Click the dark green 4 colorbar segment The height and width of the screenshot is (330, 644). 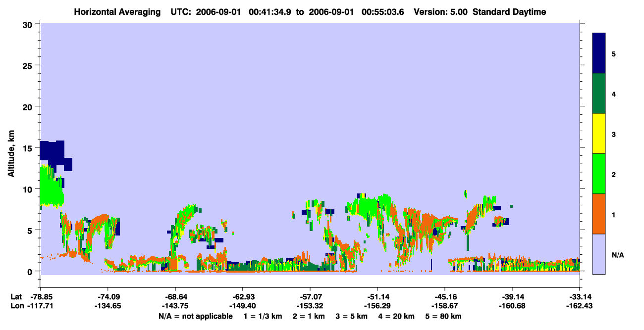[599, 94]
